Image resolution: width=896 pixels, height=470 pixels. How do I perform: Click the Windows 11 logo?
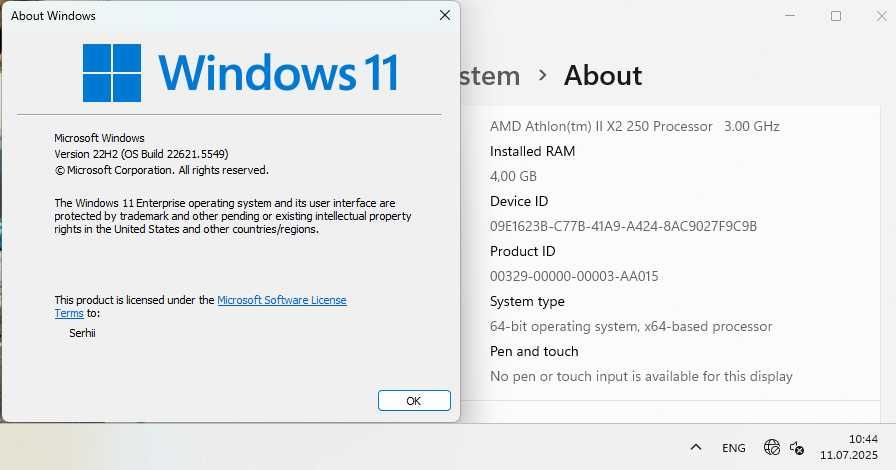(240, 73)
